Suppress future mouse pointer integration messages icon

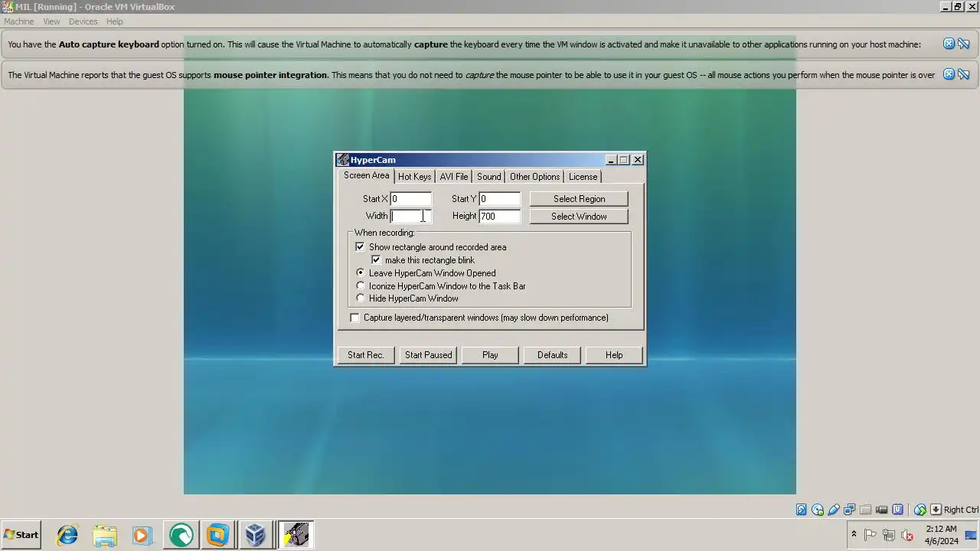coord(964,74)
